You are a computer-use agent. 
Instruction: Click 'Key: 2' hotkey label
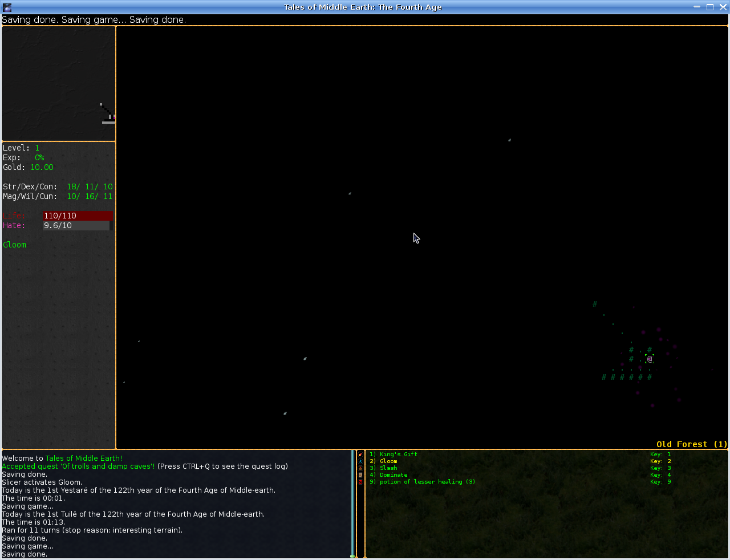pyautogui.click(x=660, y=461)
